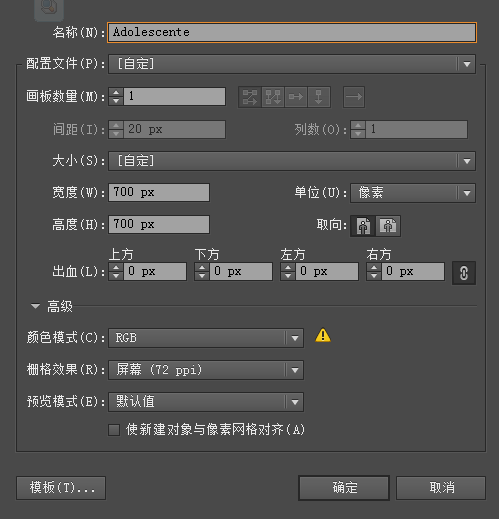Select grid by row artboard arrangement icon
The height and width of the screenshot is (519, 499).
pos(250,97)
